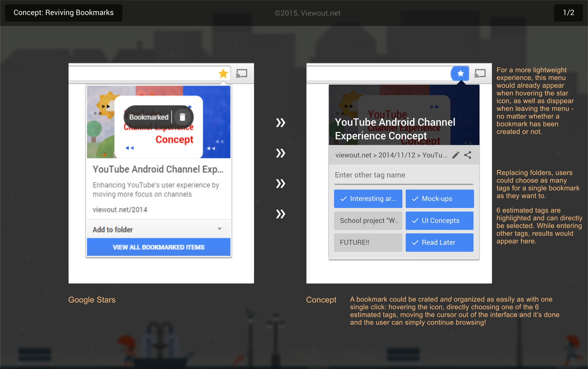Uncheck the Interesting ar... tag
This screenshot has height=369, width=588.
point(368,199)
